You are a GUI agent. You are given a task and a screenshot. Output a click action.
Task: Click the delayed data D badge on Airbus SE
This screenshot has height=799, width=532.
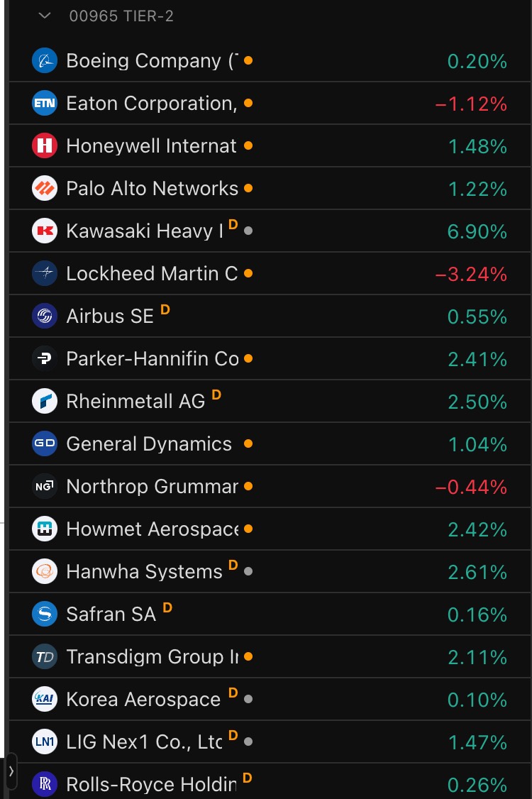165,310
